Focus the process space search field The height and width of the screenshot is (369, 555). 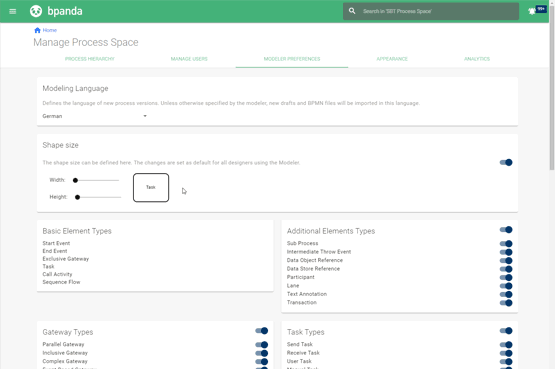[431, 11]
